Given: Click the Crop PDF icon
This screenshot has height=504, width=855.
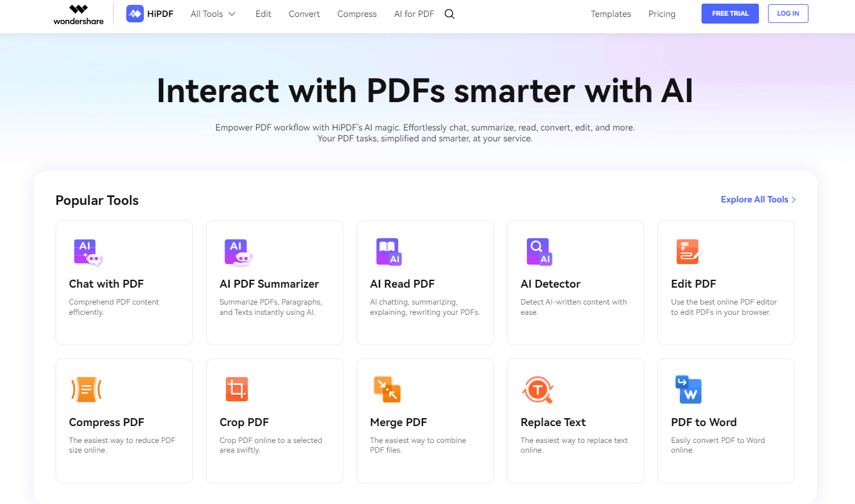Looking at the screenshot, I should tap(237, 390).
